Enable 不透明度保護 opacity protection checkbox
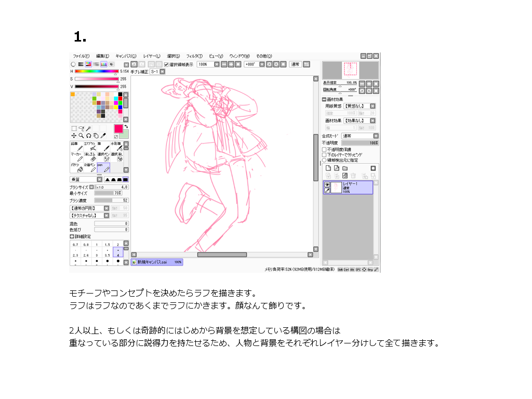Screen dimensions: 532x399 [324, 150]
